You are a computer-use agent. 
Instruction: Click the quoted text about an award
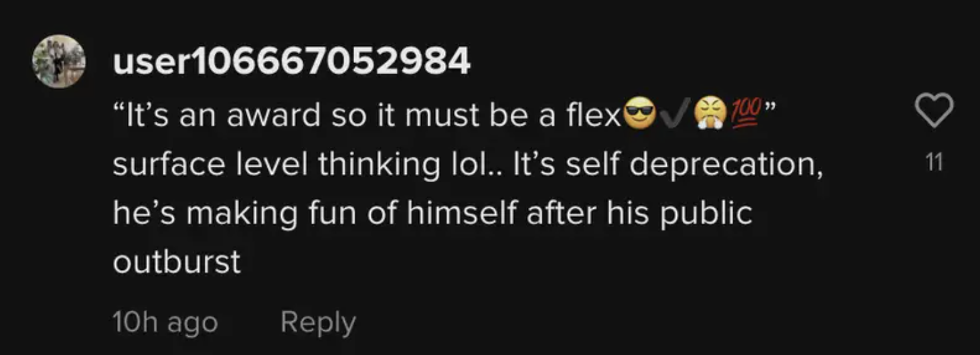(367, 117)
